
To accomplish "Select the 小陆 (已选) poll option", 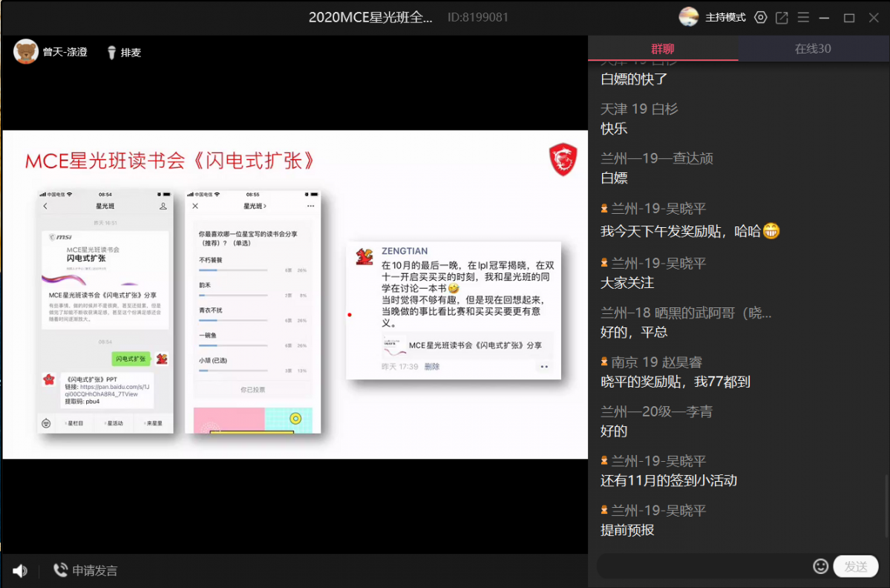I will (x=252, y=365).
